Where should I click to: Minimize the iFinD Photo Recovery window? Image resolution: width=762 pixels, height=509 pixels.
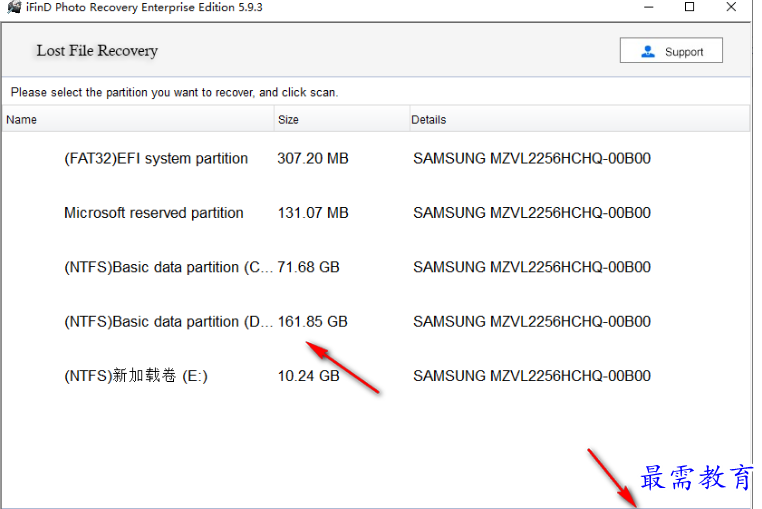[x=648, y=7]
